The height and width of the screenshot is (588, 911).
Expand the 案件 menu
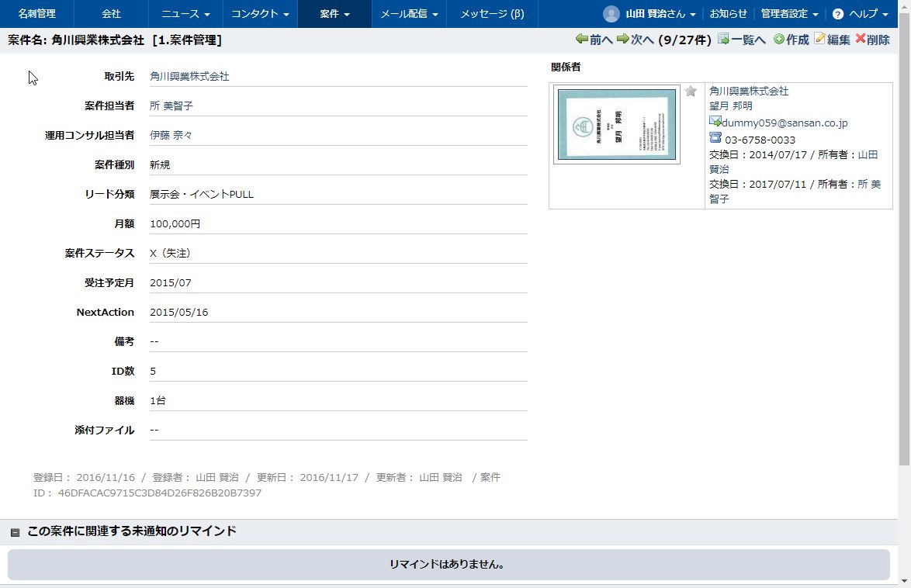click(334, 14)
